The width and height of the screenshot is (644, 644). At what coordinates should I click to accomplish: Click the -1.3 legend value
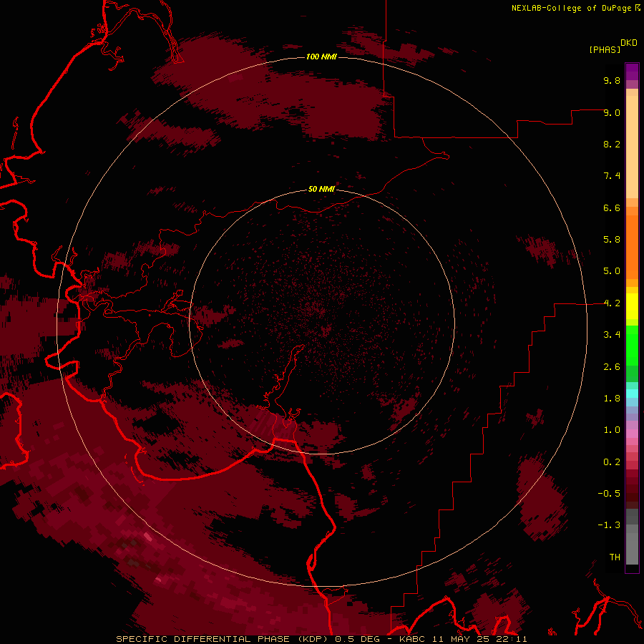tap(609, 525)
